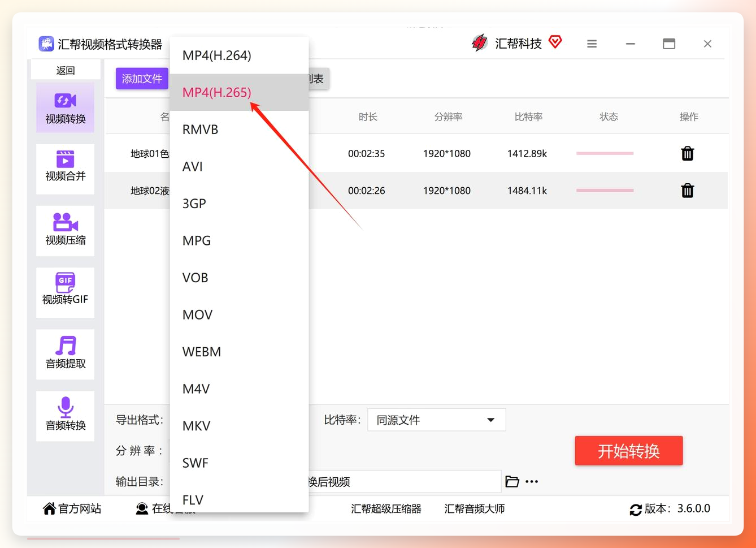Viewport: 756px width, 548px height.
Task: Open the 视频转换 sidebar tool
Action: [65, 107]
